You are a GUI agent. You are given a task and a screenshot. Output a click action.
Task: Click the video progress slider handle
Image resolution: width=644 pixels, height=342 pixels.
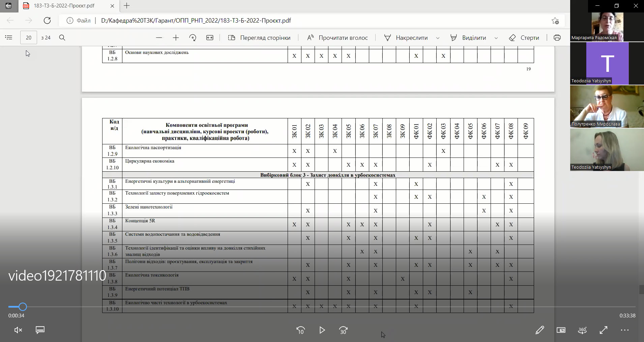pyautogui.click(x=23, y=307)
